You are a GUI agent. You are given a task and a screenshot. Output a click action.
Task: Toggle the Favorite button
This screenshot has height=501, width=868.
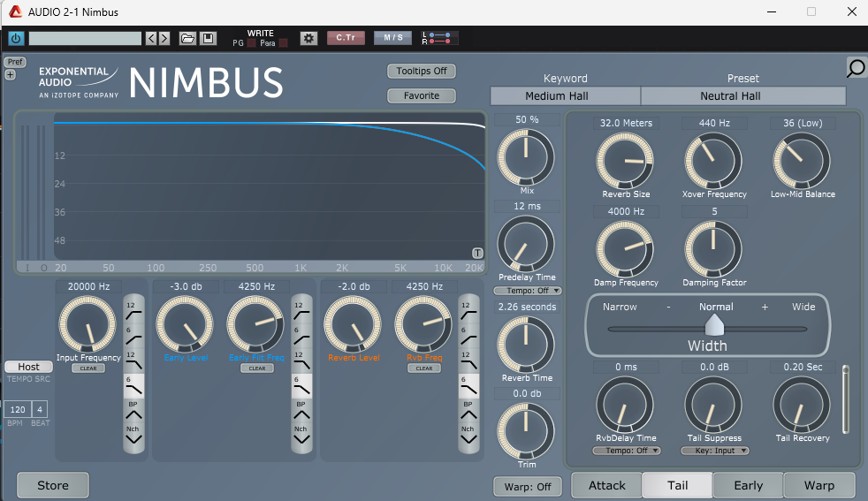click(x=422, y=95)
